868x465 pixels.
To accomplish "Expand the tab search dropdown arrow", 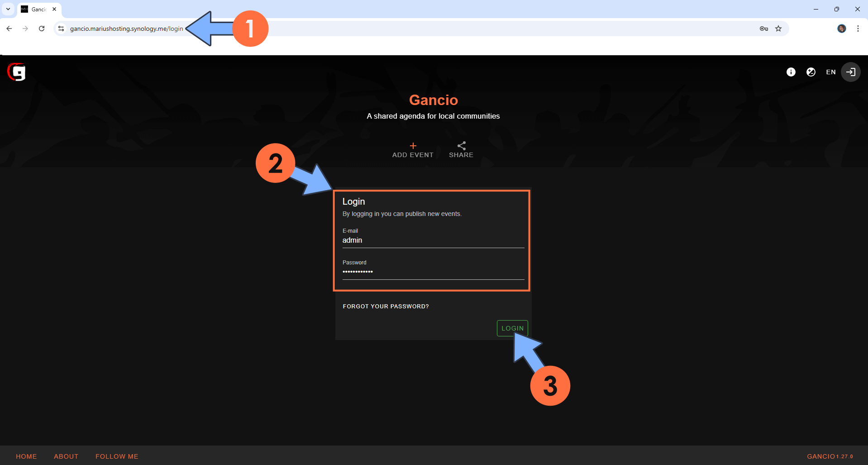I will (8, 9).
